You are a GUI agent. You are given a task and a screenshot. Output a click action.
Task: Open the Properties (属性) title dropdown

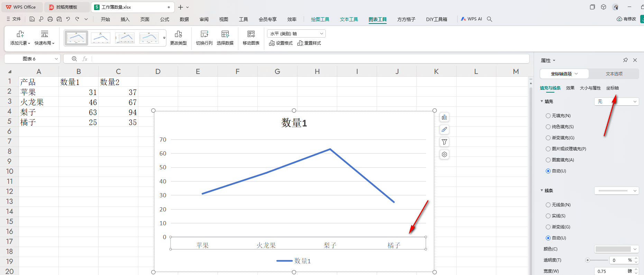tap(554, 60)
